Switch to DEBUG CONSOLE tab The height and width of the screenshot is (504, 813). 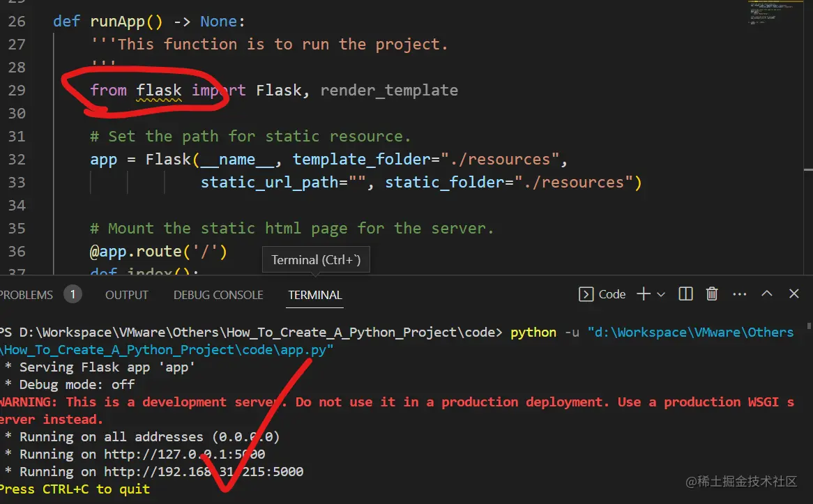(x=218, y=295)
